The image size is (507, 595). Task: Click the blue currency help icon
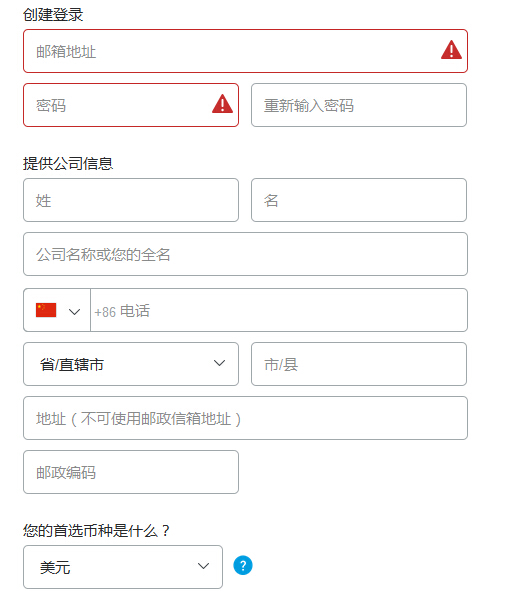point(243,565)
